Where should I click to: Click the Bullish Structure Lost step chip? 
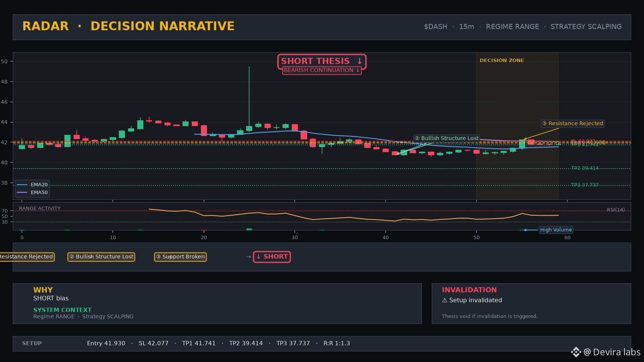point(101,257)
